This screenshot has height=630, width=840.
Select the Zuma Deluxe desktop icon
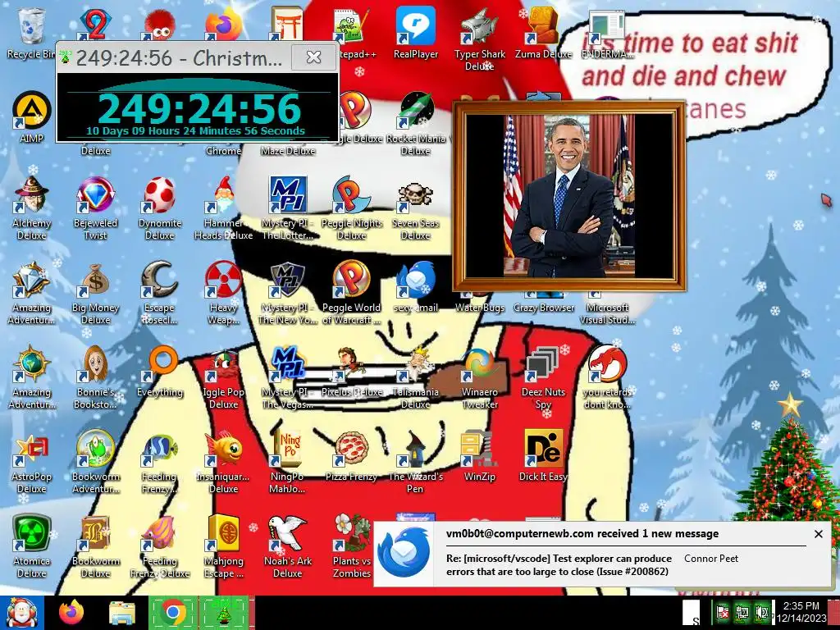(x=543, y=33)
